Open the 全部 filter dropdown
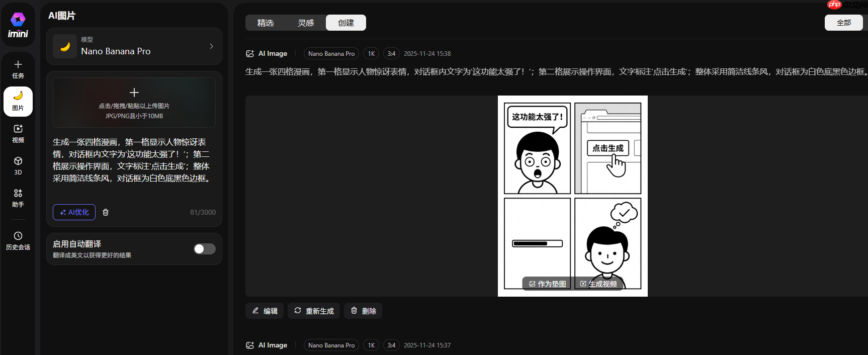Viewport: 868px width, 355px height. click(843, 23)
